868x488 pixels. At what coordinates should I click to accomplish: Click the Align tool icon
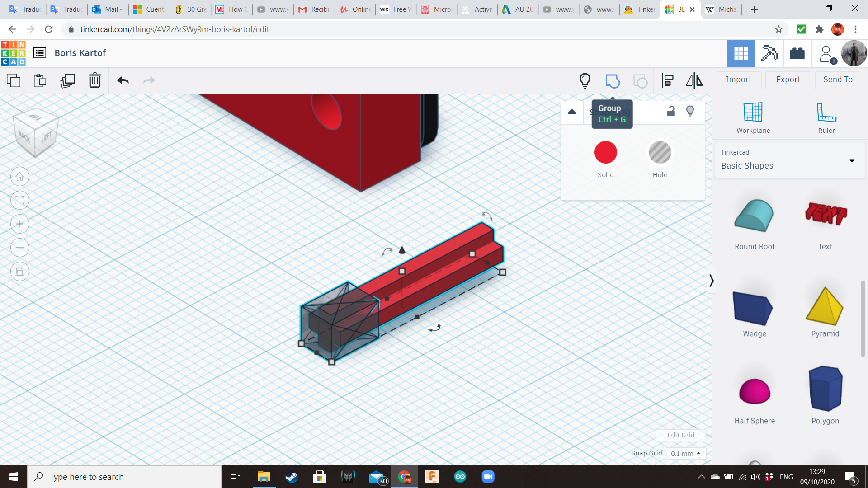click(667, 81)
